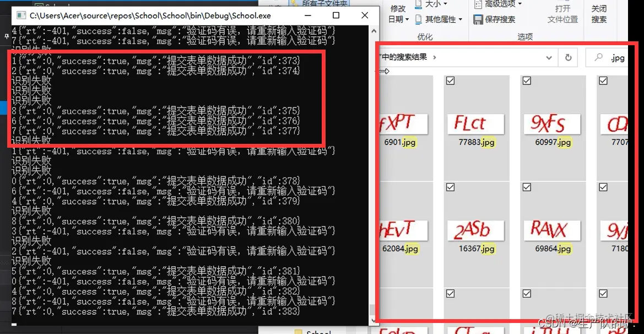Refresh the search results in address bar
Image resolution: width=644 pixels, height=334 pixels.
tap(569, 57)
